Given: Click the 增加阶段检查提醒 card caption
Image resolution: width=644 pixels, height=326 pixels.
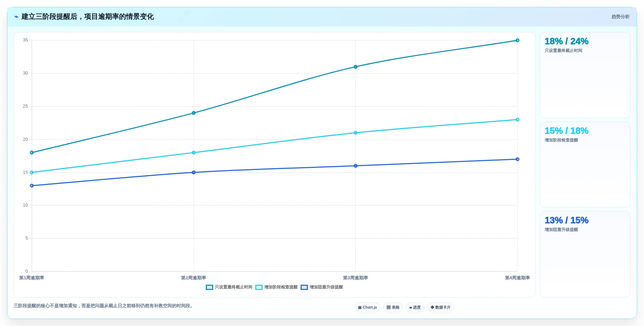Looking at the screenshot, I should 561,140.
